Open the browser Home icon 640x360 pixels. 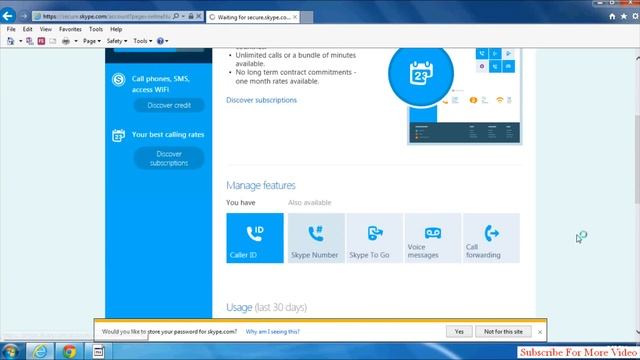click(612, 16)
